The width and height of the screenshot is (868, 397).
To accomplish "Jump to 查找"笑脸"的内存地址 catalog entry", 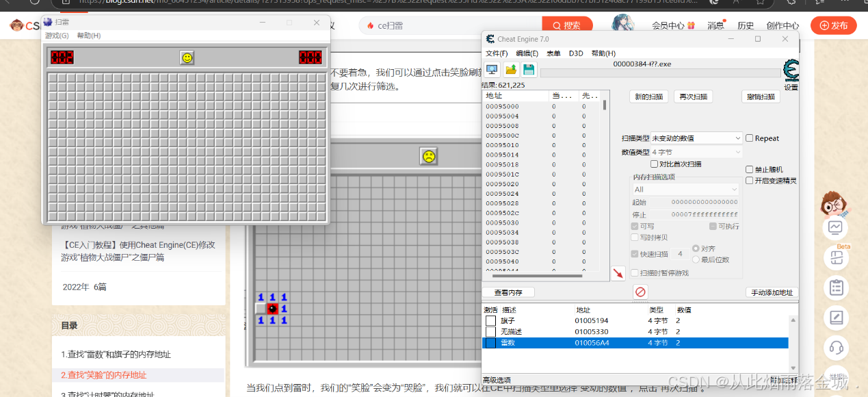I will [104, 375].
